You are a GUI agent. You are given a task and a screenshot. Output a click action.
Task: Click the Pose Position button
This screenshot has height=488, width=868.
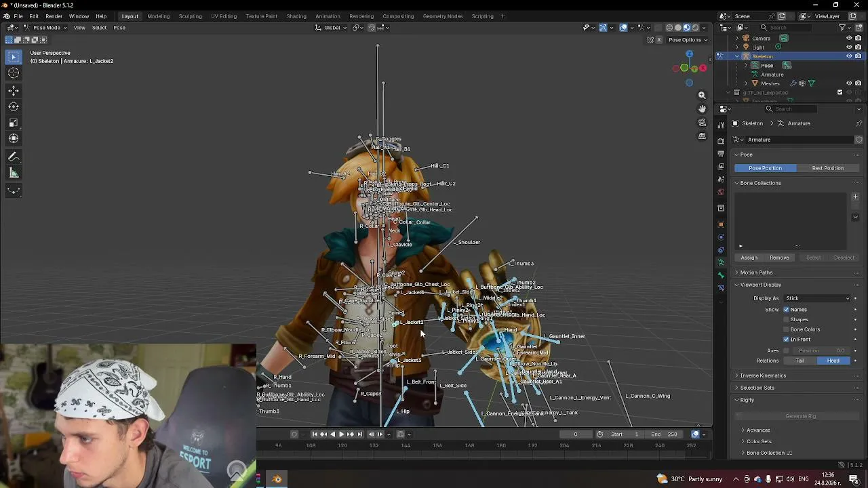click(765, 168)
